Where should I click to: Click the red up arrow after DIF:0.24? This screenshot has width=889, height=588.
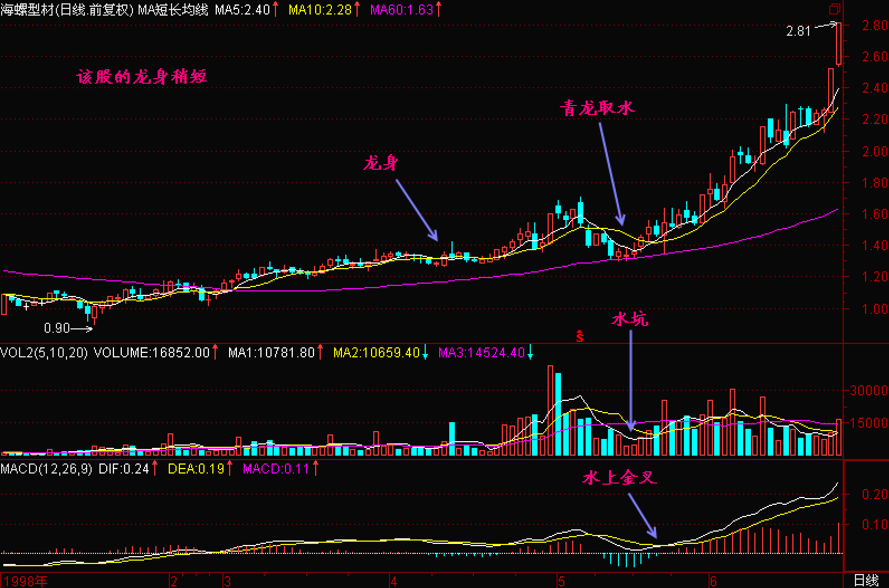pos(155,469)
